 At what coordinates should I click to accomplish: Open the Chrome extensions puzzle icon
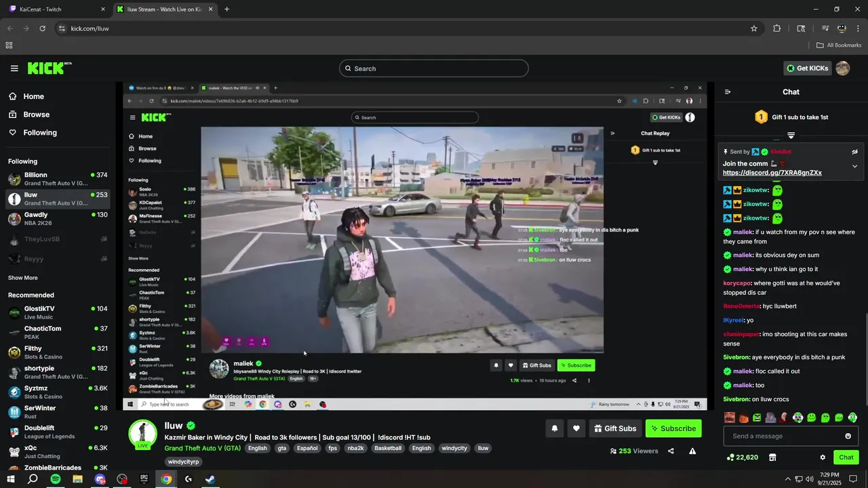pos(777,28)
